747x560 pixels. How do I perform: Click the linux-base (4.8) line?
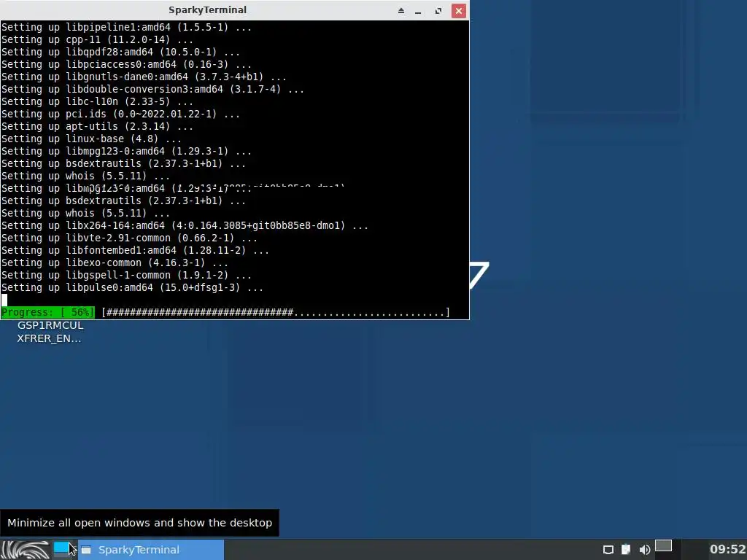point(91,139)
